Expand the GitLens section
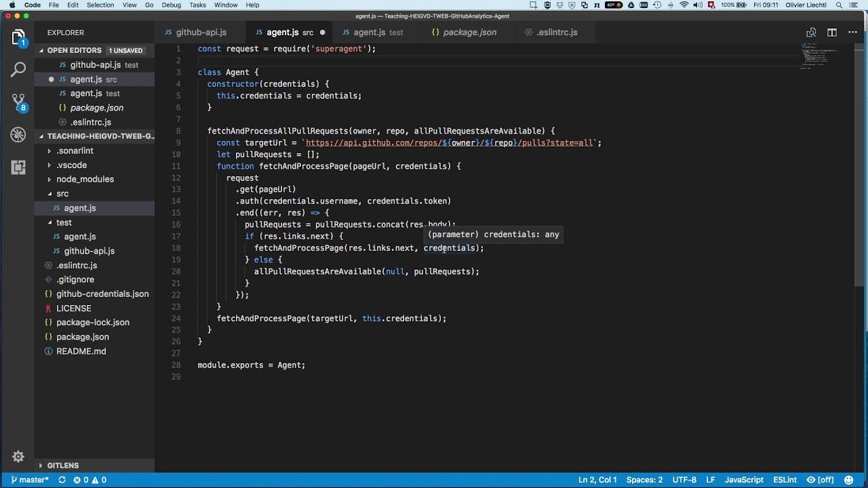The width and height of the screenshot is (868, 488). [94, 466]
